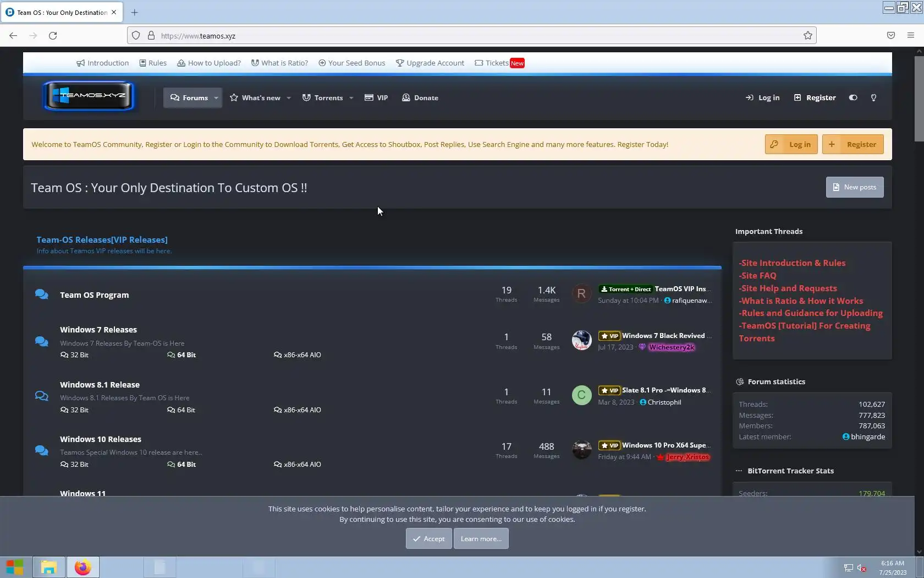Click the Firefox bookmark star icon

click(x=807, y=36)
